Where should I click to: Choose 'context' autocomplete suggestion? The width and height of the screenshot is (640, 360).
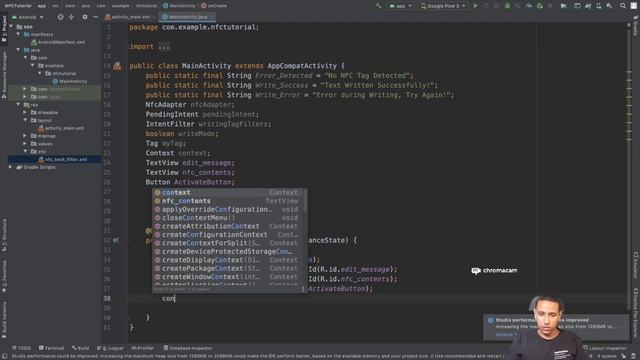coord(228,193)
